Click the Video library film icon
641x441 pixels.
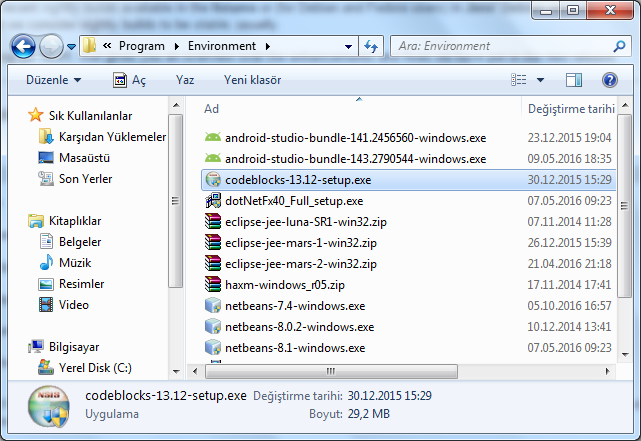click(x=46, y=304)
